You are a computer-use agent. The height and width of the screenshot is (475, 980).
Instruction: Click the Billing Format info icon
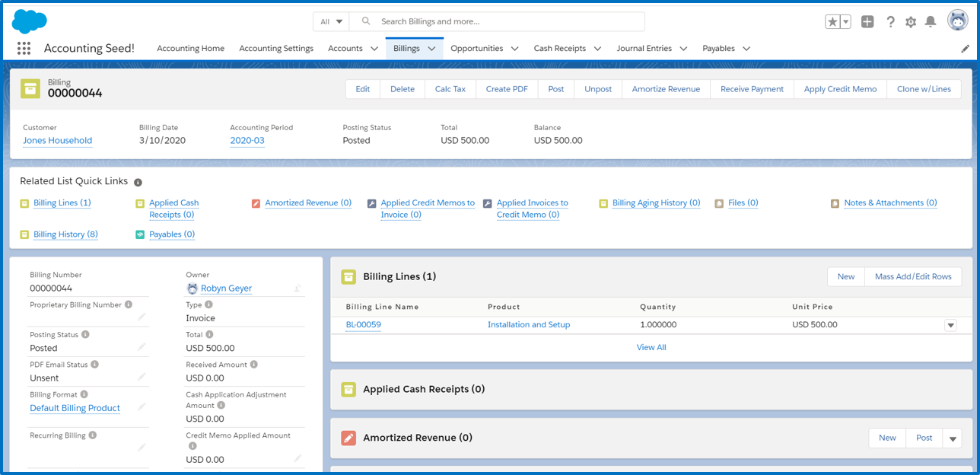(84, 394)
